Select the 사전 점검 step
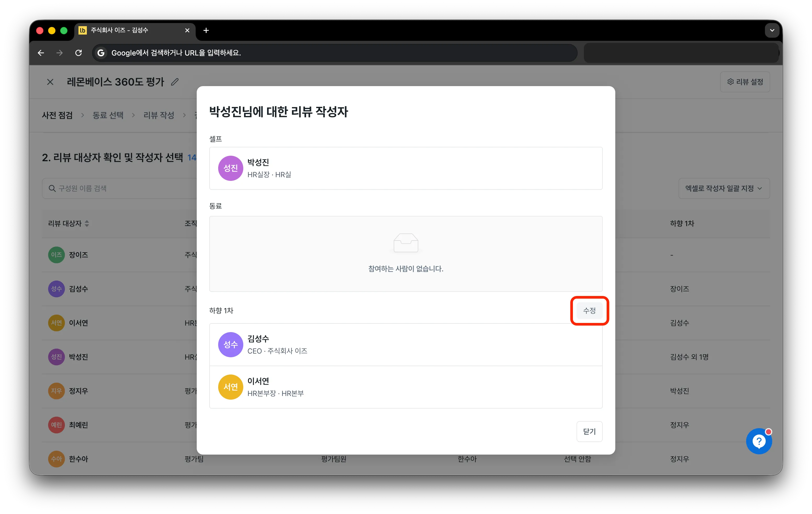Image resolution: width=812 pixels, height=514 pixels. 57,115
